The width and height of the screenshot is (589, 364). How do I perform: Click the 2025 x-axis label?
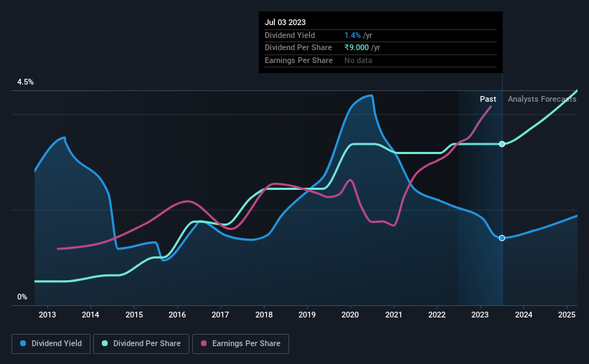coord(567,315)
